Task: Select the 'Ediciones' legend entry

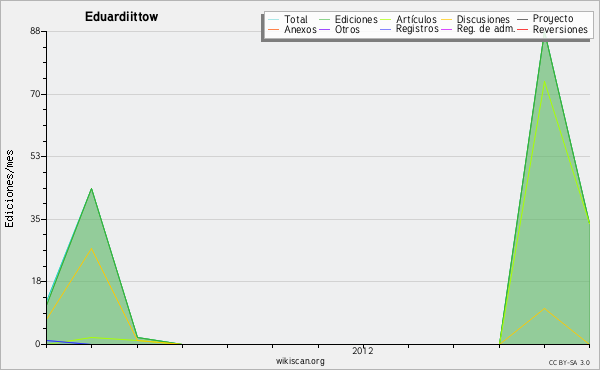Action: [356, 19]
